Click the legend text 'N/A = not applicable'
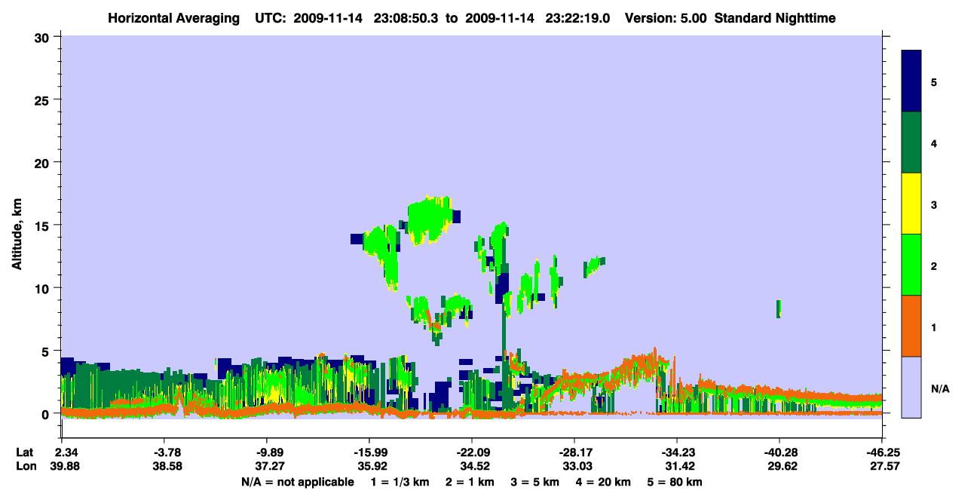This screenshot has width=980, height=503. tap(298, 482)
